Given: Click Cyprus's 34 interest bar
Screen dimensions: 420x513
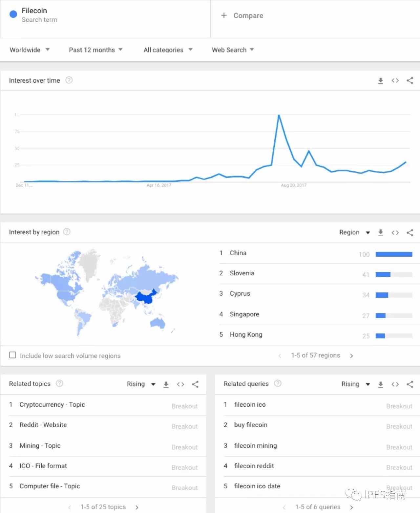Looking at the screenshot, I should click(394, 295).
